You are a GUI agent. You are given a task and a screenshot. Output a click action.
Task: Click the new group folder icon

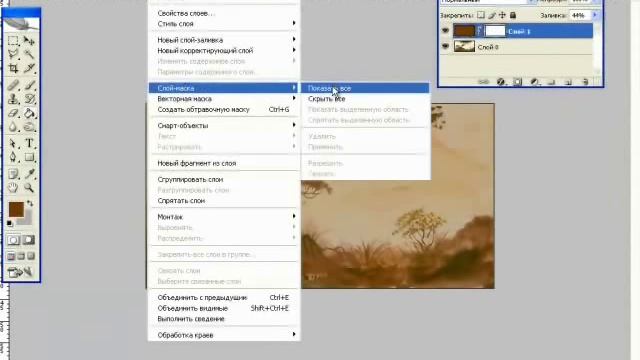[x=551, y=82]
